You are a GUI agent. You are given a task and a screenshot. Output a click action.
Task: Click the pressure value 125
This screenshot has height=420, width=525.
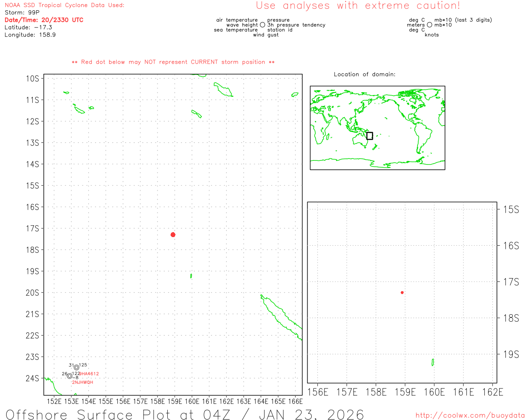click(x=83, y=365)
